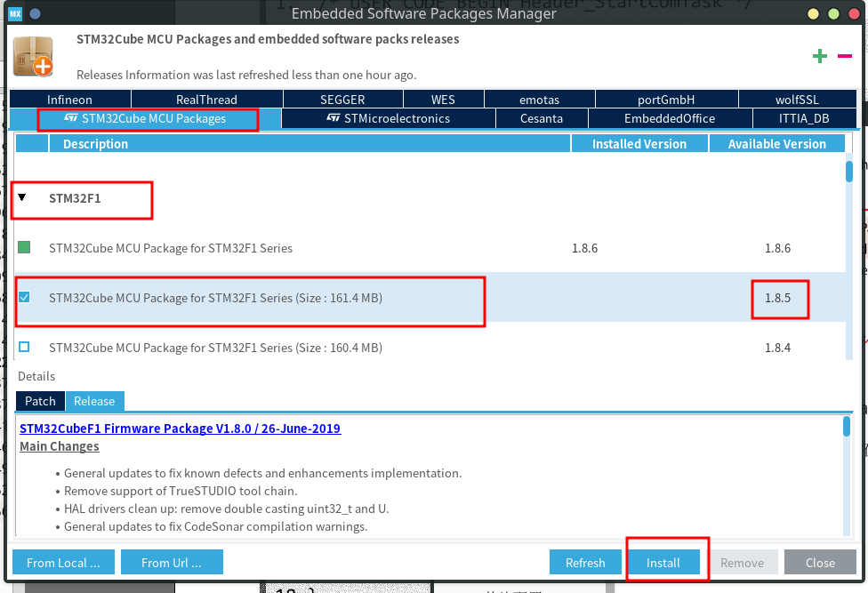The image size is (868, 593).
Task: Open the STMicroelectronics tab
Action: (389, 118)
